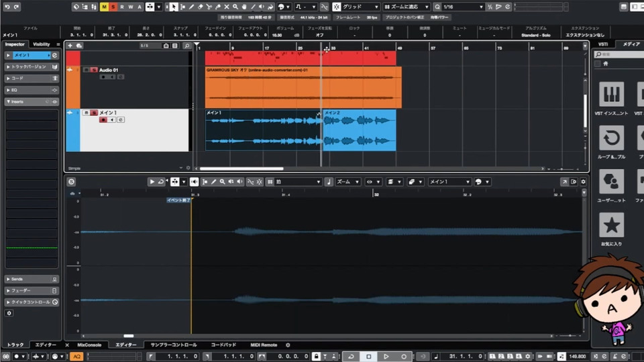Toggle record enable on メイン1 track
This screenshot has width=644, height=362.
103,120
